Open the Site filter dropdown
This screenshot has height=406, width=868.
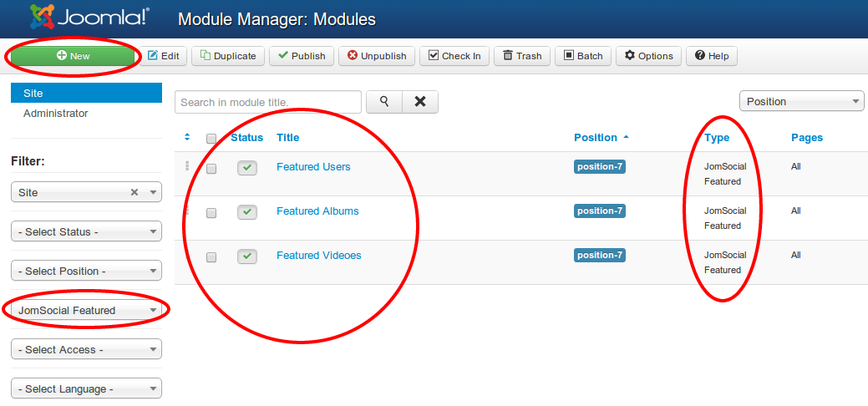[86, 192]
